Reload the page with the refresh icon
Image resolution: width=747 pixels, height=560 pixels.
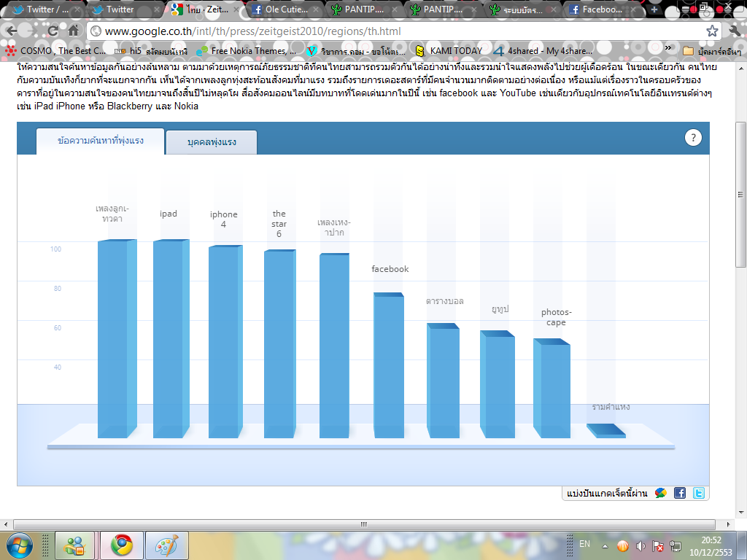tap(53, 31)
